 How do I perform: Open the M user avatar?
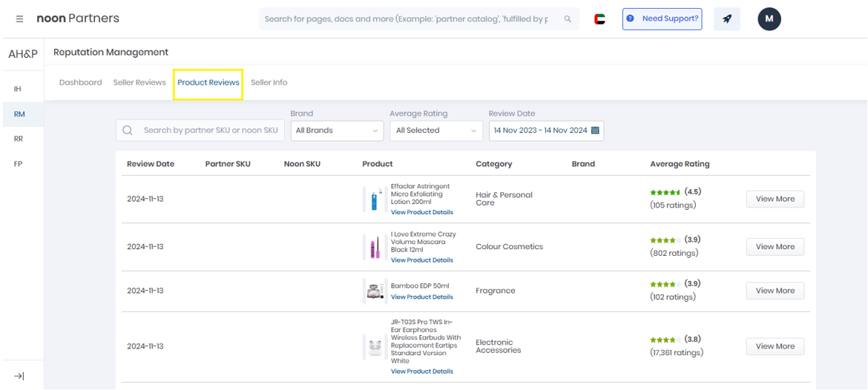coord(769,19)
